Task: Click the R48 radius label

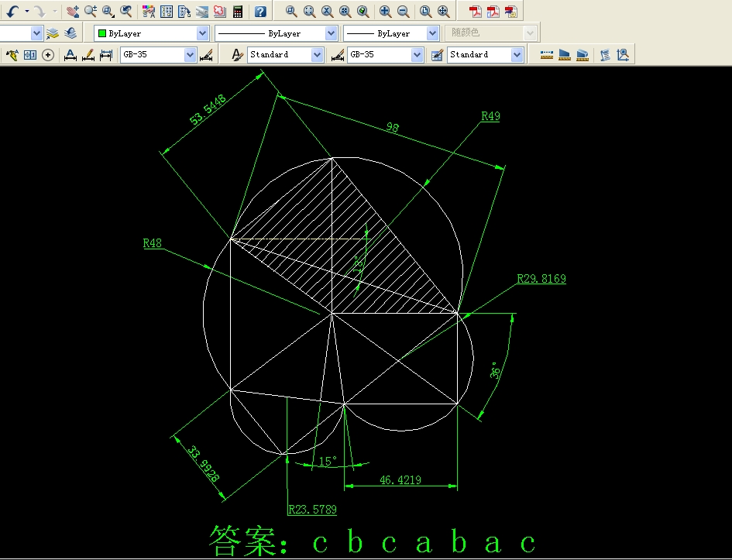Action: [152, 243]
